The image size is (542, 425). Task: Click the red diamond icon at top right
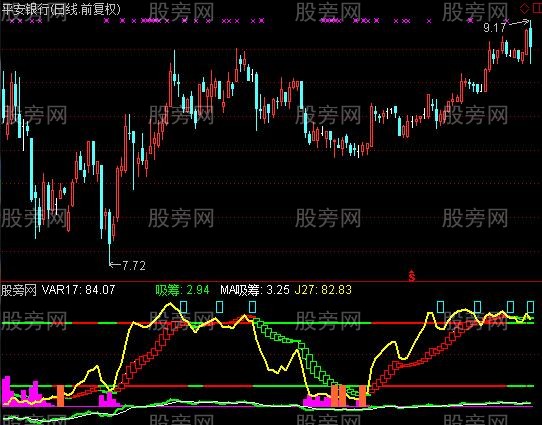[524, 8]
